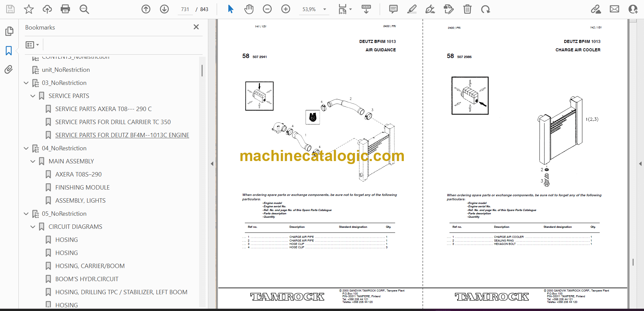
Task: Open the ASSEMBLY, LIGHTS bookmark
Action: 80,201
